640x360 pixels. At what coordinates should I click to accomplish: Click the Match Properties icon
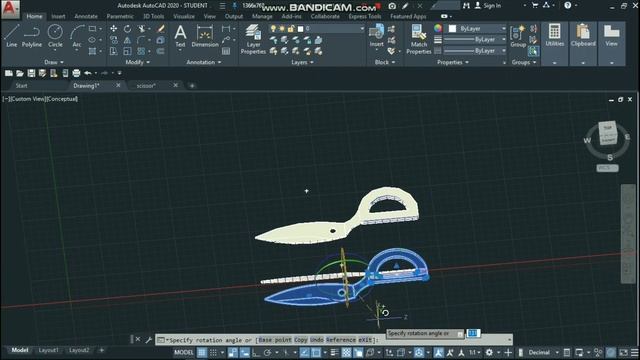coord(419,39)
